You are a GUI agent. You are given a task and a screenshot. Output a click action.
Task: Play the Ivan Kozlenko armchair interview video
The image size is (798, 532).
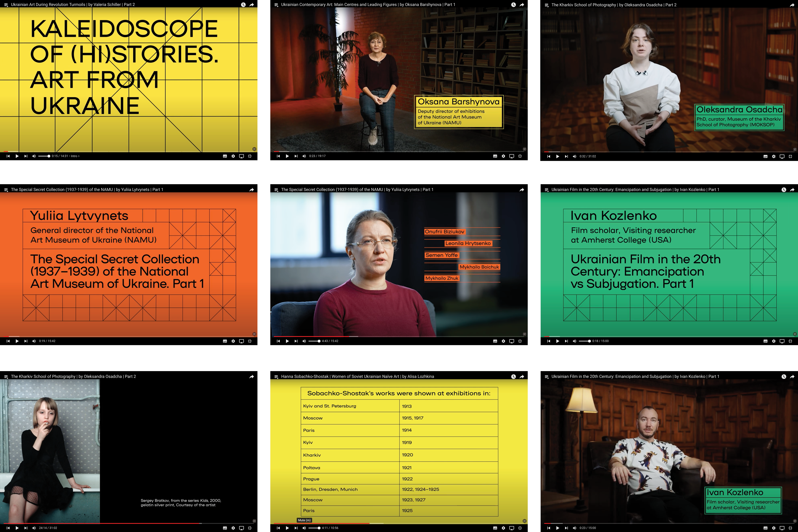tap(557, 528)
